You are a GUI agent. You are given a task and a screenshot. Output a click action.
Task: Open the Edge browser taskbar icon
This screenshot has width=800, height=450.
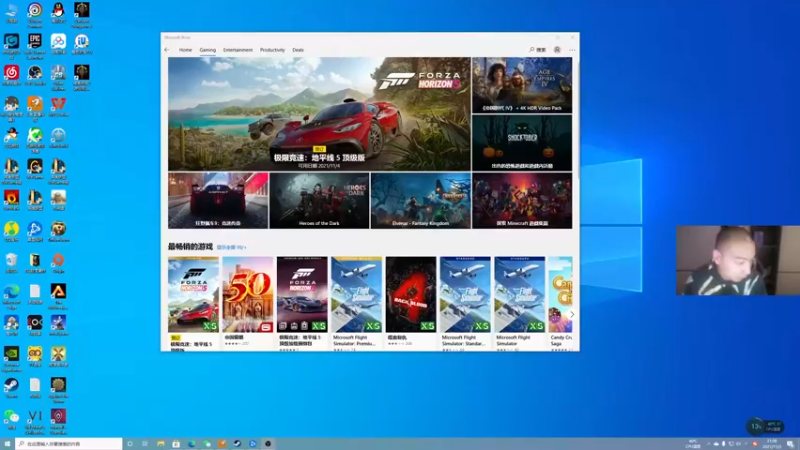pyautogui.click(x=191, y=444)
